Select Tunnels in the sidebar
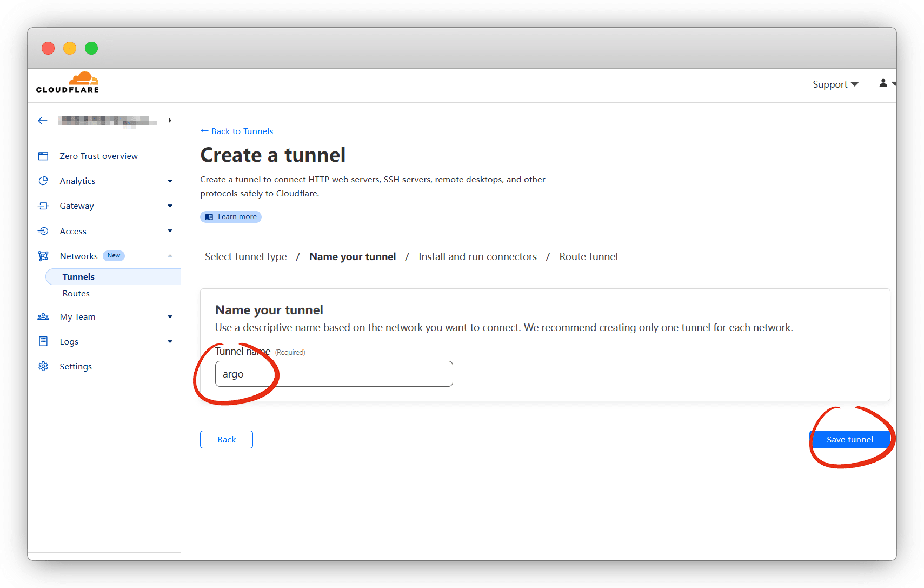Image resolution: width=924 pixels, height=588 pixels. (x=78, y=277)
